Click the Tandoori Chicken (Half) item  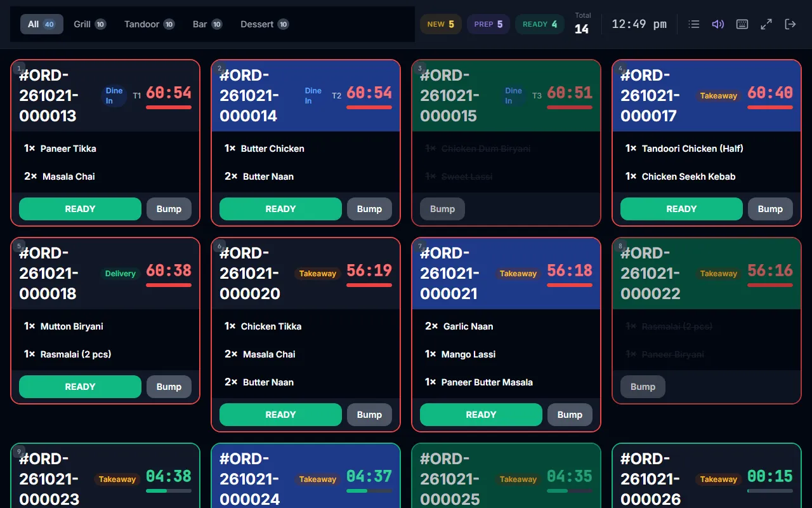click(707, 149)
